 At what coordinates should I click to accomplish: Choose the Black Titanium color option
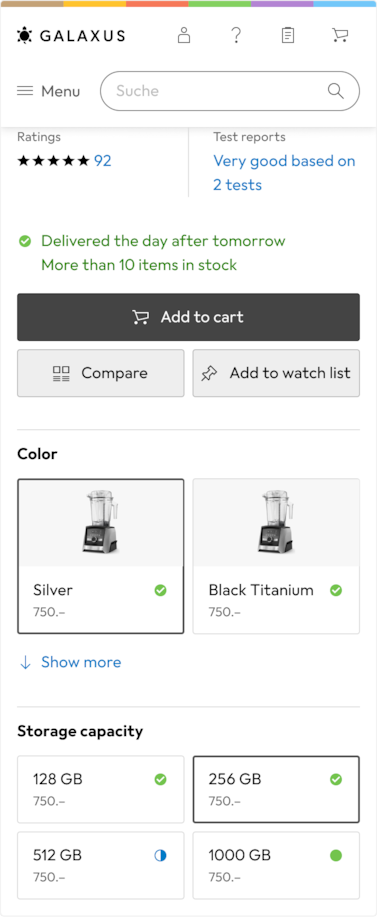click(x=276, y=556)
